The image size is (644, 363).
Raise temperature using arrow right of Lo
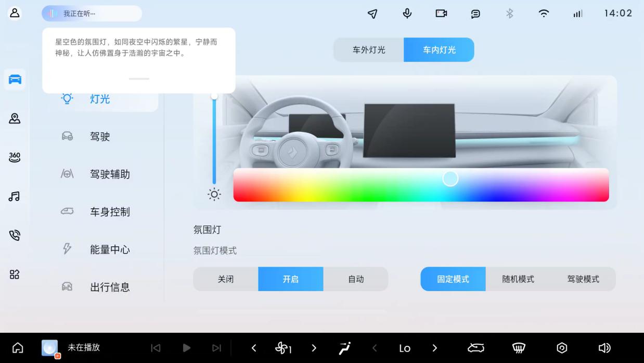tap(435, 348)
